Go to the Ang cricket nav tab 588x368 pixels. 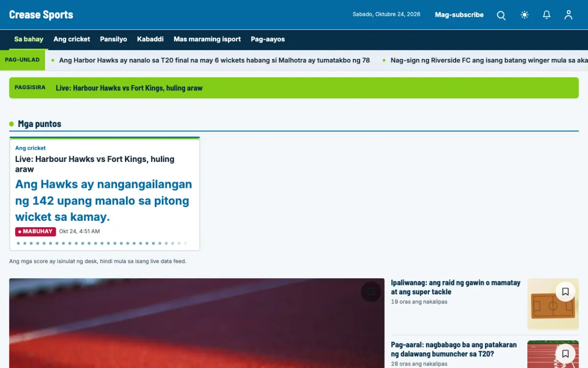(x=72, y=39)
